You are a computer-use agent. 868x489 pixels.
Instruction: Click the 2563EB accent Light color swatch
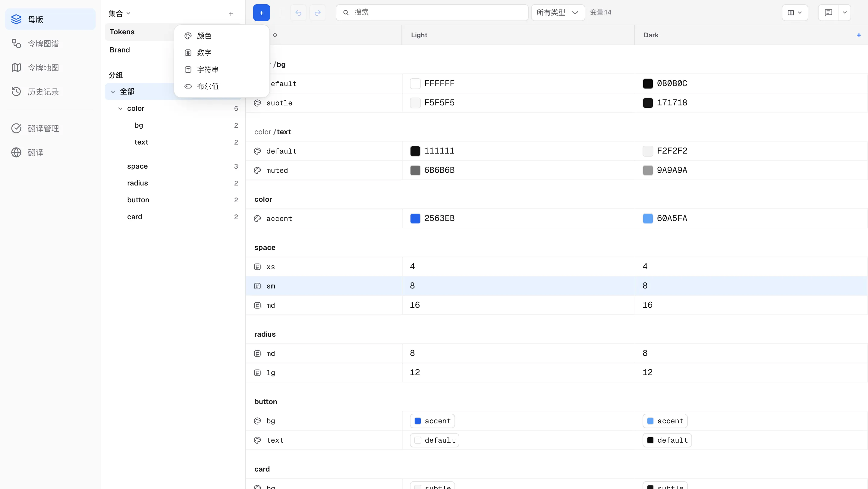coord(415,218)
